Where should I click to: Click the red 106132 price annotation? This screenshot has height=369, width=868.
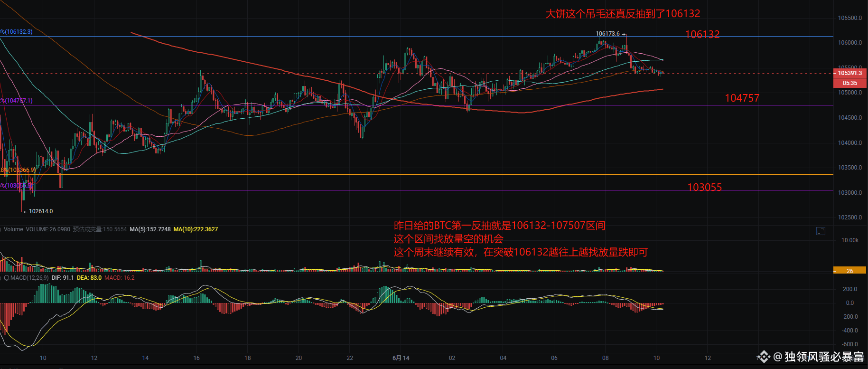(702, 34)
